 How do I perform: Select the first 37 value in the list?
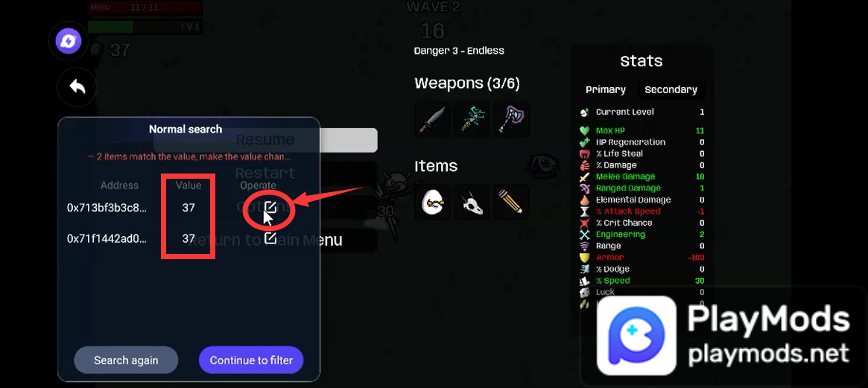189,208
